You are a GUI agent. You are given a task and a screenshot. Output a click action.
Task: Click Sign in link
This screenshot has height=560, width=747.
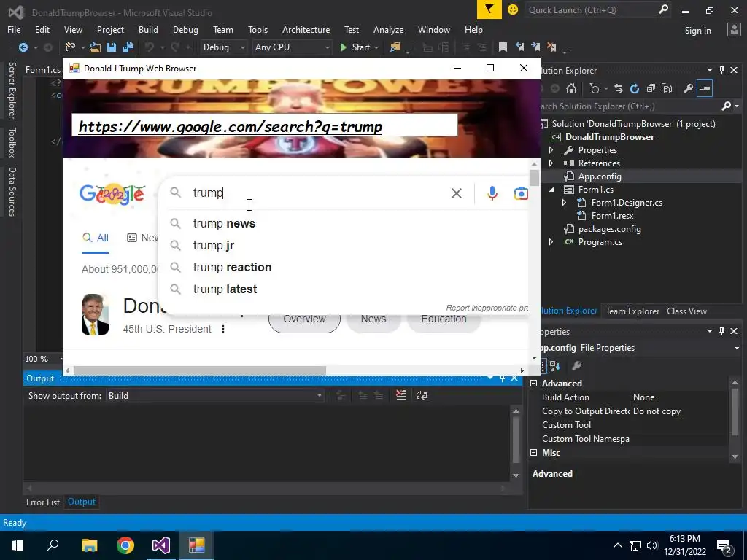click(697, 30)
